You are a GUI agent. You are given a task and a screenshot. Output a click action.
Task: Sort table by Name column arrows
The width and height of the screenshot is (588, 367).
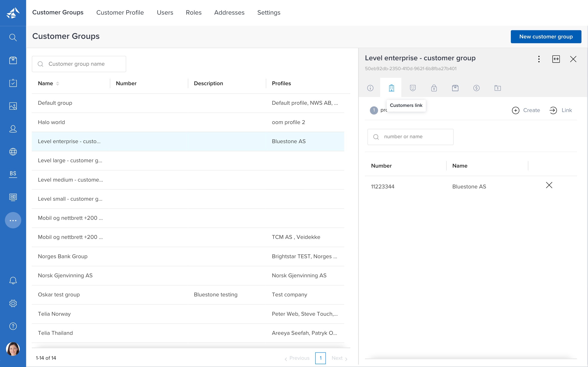click(x=58, y=83)
